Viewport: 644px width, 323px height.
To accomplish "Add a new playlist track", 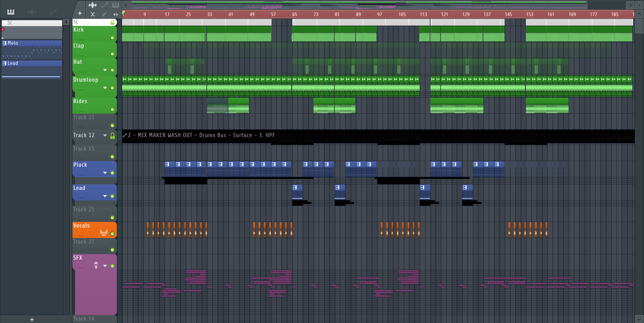I will coord(80,13).
